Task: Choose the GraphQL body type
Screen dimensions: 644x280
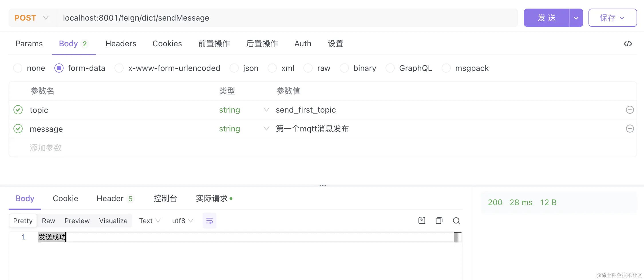Action: click(390, 68)
